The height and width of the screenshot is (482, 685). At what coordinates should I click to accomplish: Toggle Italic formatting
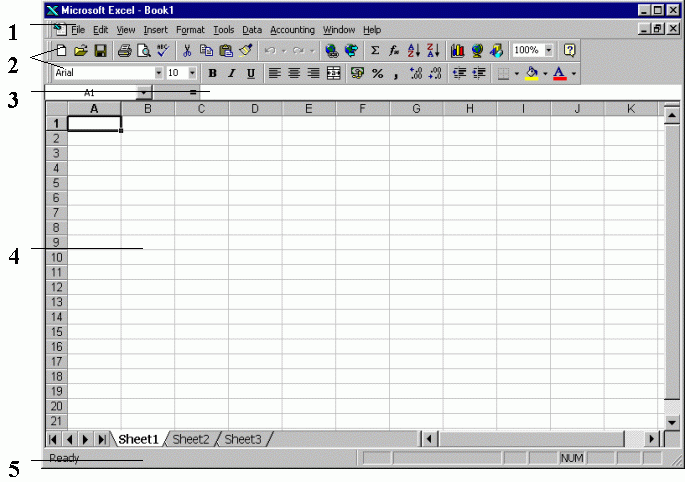coord(232,73)
